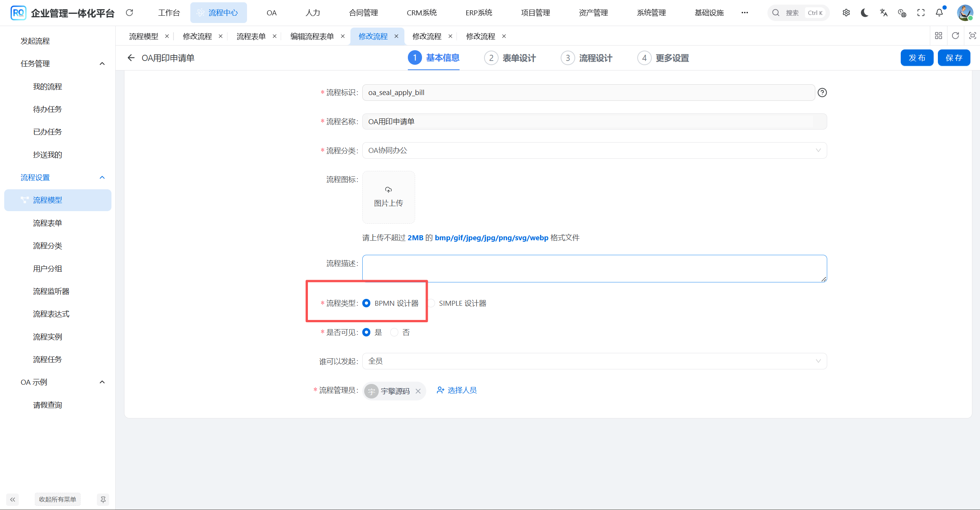Select 否 for 是否可见

pyautogui.click(x=394, y=332)
